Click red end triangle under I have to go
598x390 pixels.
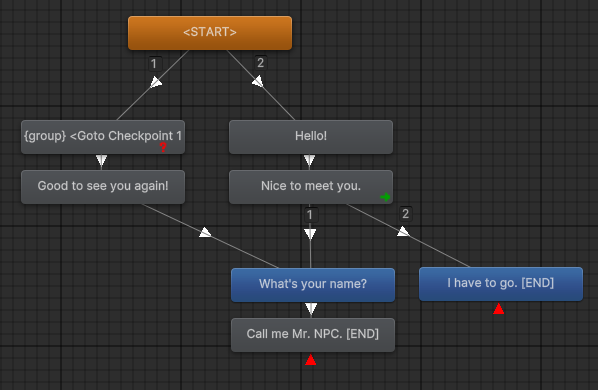click(x=498, y=308)
